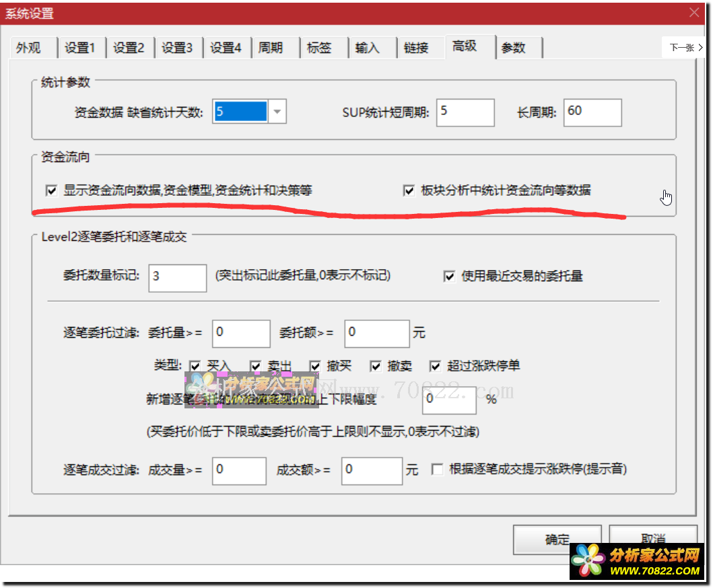This screenshot has height=588, width=713.
Task: Switch to the 标签 tab
Action: pos(325,48)
